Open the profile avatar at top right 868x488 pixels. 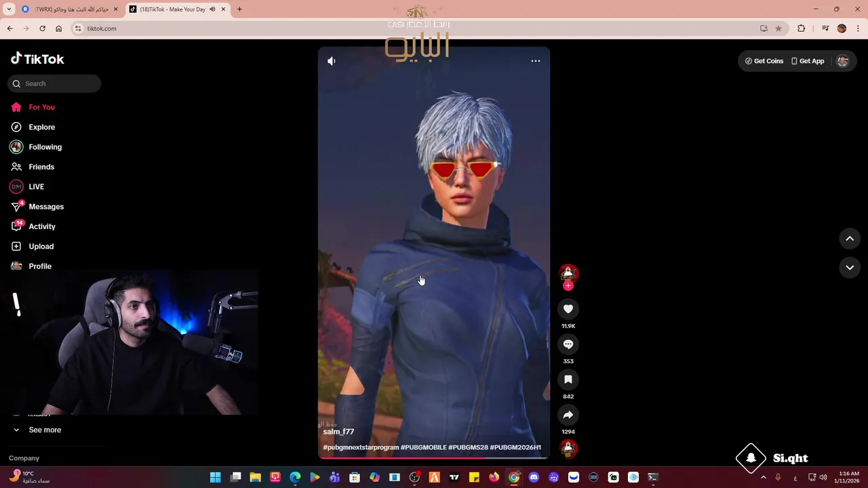click(x=843, y=61)
